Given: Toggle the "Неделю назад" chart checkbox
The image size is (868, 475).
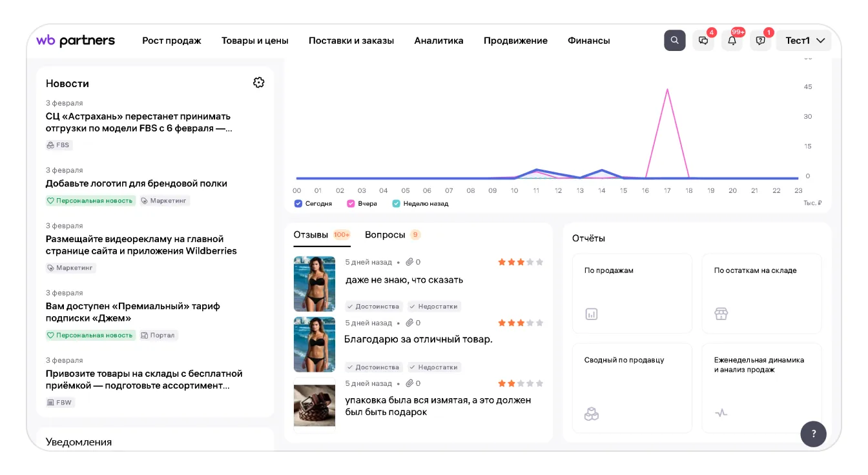Looking at the screenshot, I should click(397, 203).
